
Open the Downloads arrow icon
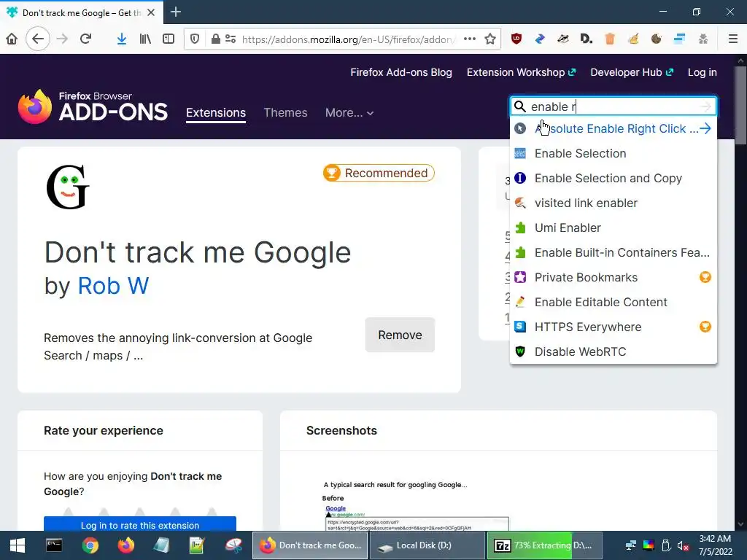tap(122, 39)
